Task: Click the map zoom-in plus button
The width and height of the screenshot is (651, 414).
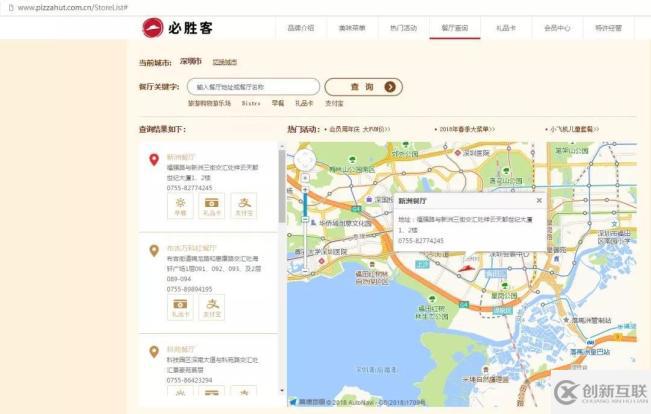Action: pos(305,189)
